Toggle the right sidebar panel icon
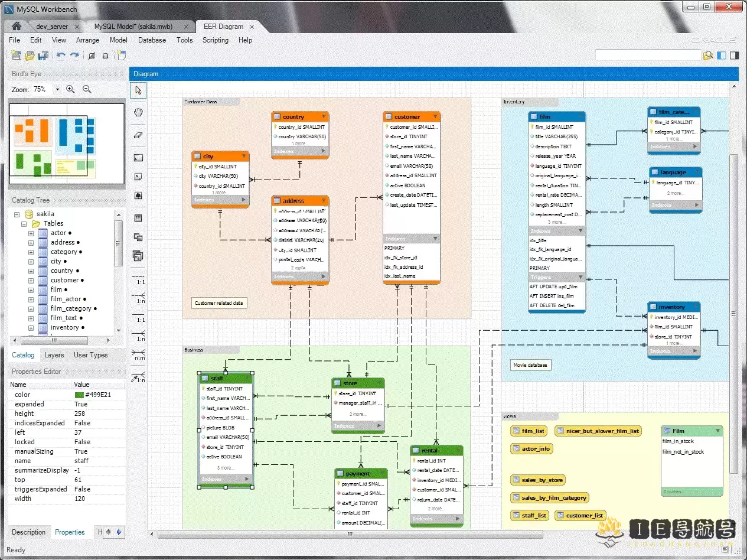Image resolution: width=747 pixels, height=560 pixels. point(734,56)
